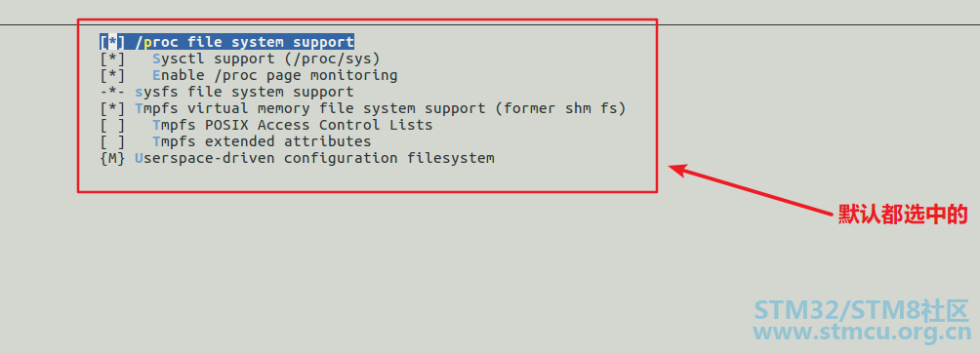This screenshot has height=354, width=980.
Task: Enable Tmpfs extended attributes checkbox
Action: point(112,141)
